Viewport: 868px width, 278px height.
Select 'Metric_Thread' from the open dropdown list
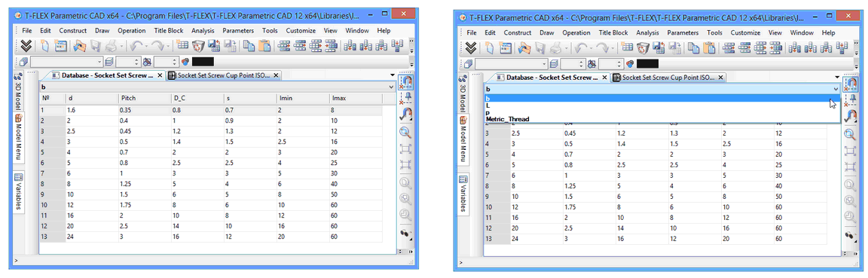point(508,118)
